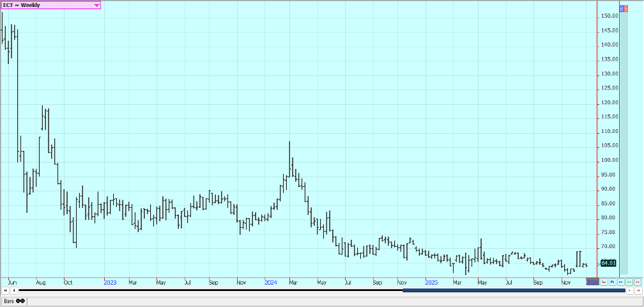Click the 64.01 current price label
Viewport: 644px width, 307px height.
click(x=608, y=263)
